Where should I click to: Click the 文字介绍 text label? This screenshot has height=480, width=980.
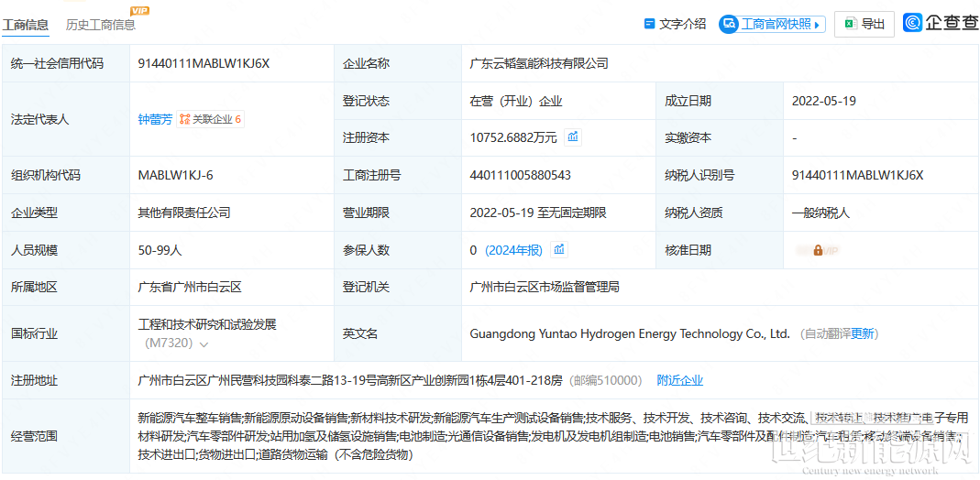click(683, 24)
